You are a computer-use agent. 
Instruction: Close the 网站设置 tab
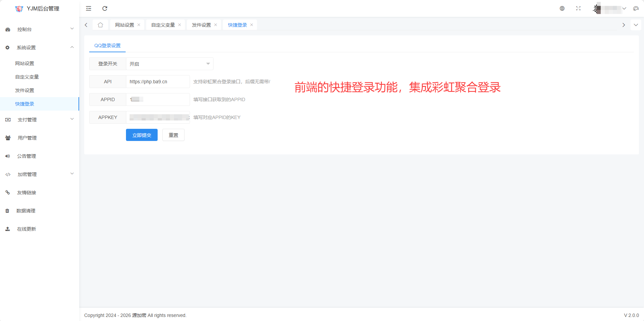(x=139, y=25)
